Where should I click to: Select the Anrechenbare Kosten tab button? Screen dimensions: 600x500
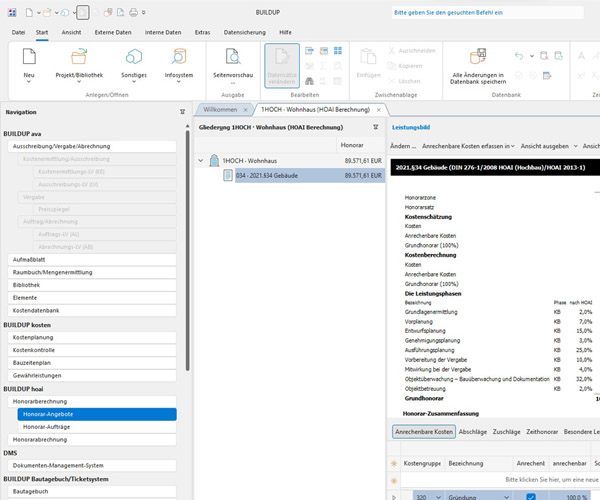(x=424, y=432)
